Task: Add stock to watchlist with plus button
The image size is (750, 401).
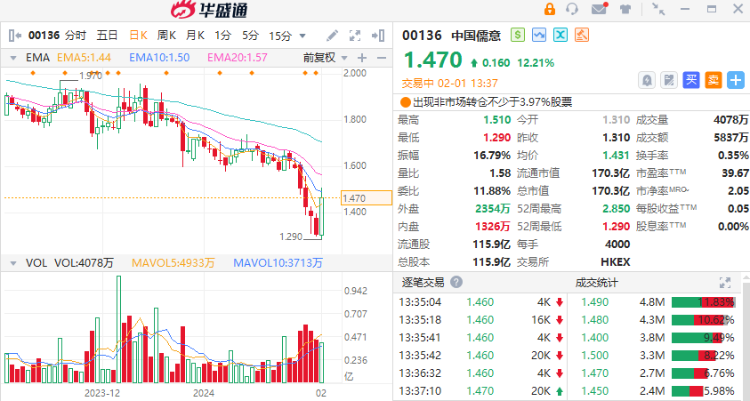Action: [736, 80]
